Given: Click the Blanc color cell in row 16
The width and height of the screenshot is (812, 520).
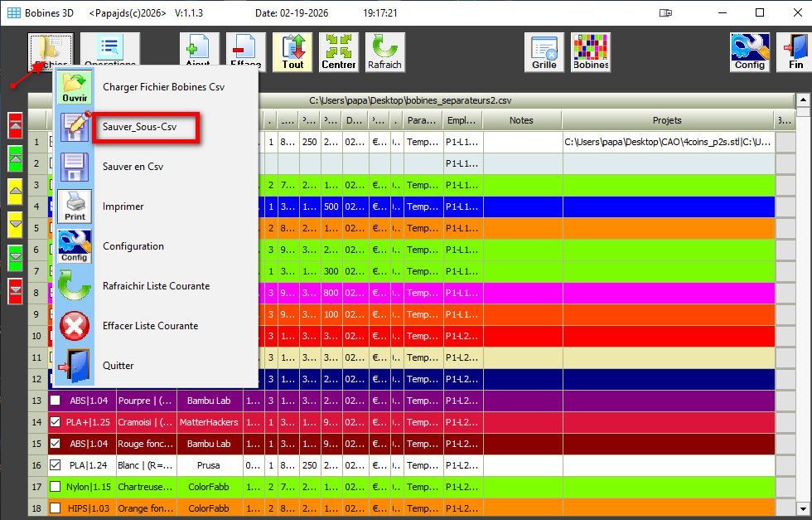Looking at the screenshot, I should click(146, 465).
